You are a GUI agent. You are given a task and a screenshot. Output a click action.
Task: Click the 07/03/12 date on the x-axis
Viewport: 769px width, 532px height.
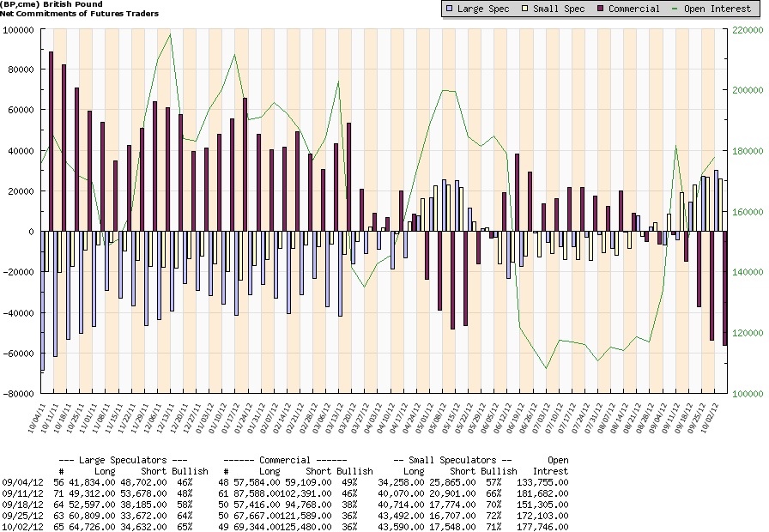pos(542,417)
